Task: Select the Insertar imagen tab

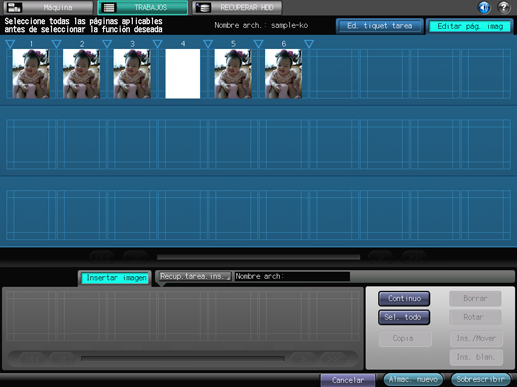Action: (x=116, y=278)
